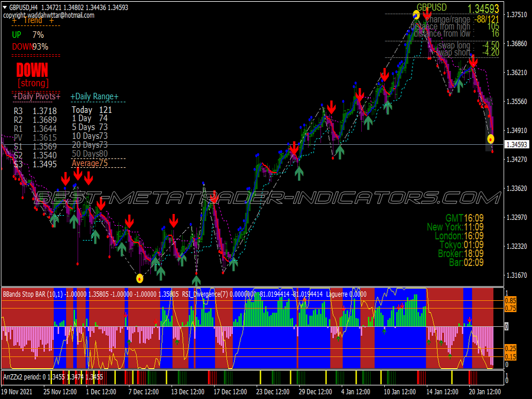Click the 19 Nov 2021 date axis label

click(x=17, y=392)
